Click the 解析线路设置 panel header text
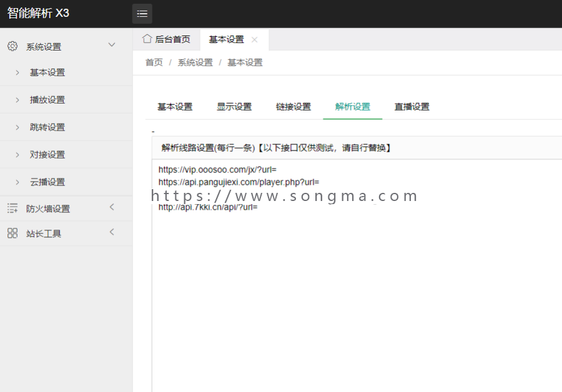The height and width of the screenshot is (392, 562). (x=276, y=148)
